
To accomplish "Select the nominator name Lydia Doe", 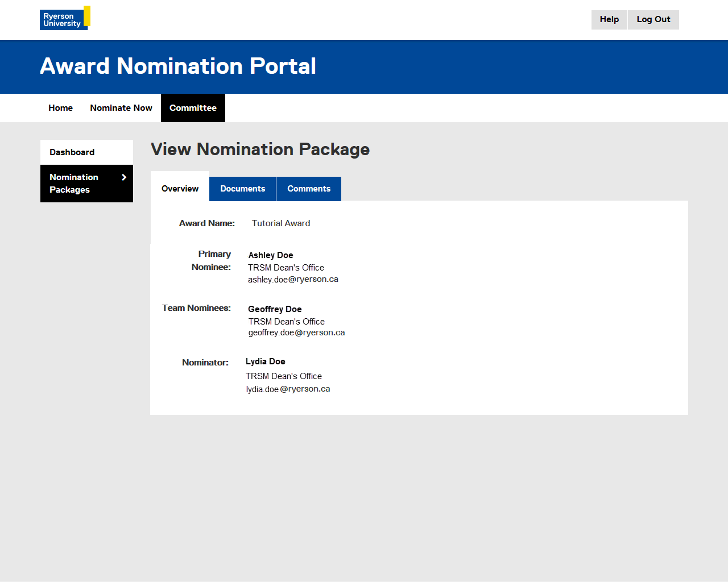I will [x=266, y=361].
